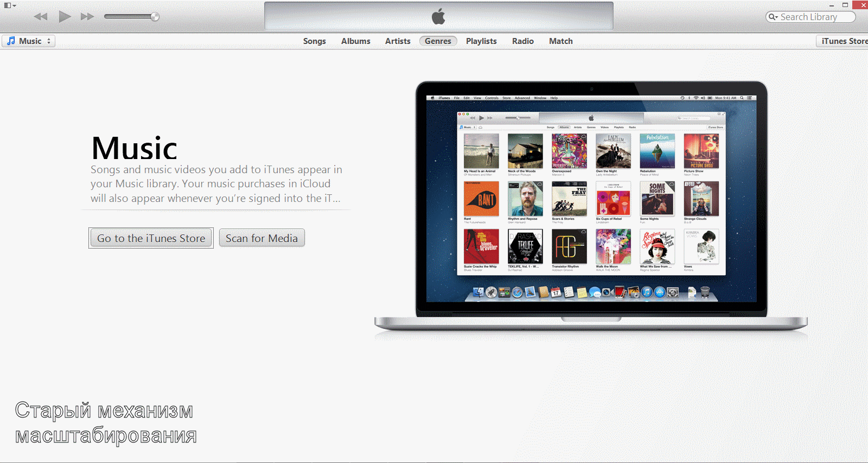Show the Playlists tab
Viewport: 868px width, 463px height.
481,41
